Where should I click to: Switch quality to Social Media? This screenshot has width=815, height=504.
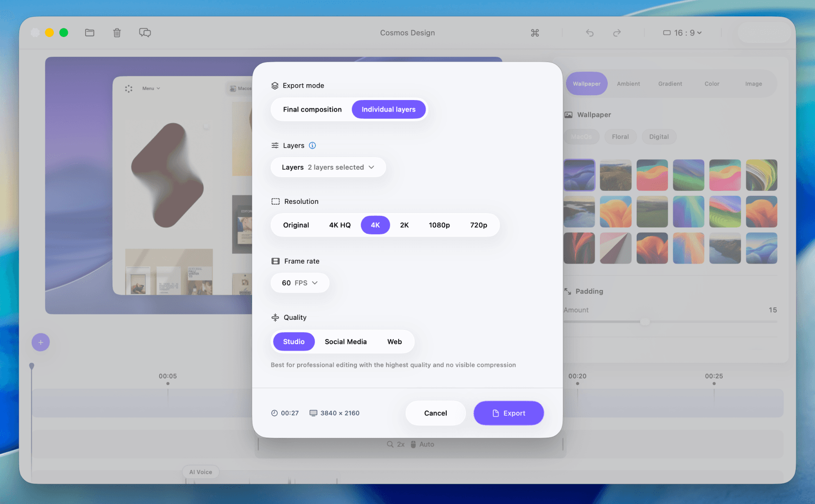346,341
